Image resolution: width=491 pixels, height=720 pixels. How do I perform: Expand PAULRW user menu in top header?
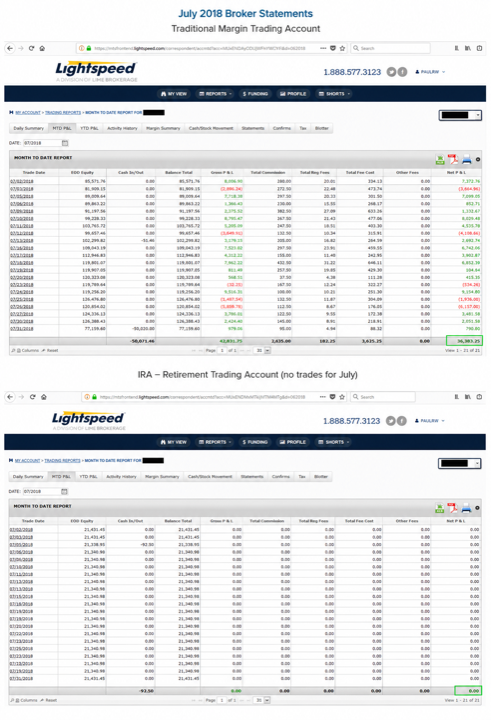tap(430, 72)
